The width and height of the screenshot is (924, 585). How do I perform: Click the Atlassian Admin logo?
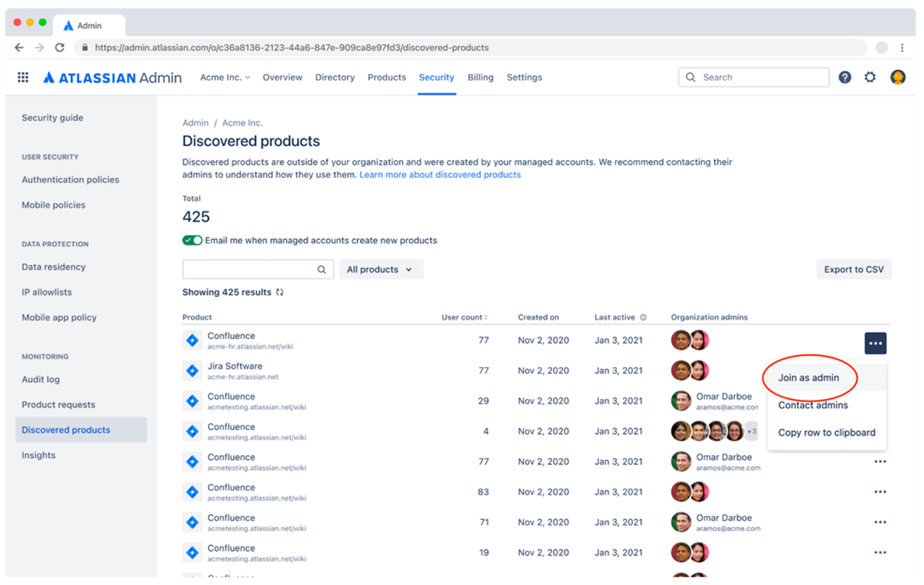coord(112,78)
